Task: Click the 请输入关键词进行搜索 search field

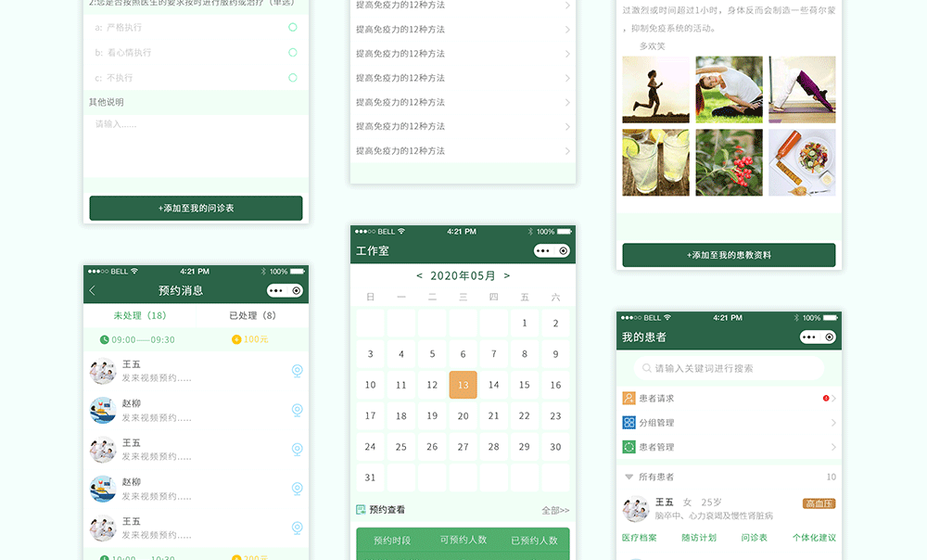Action: [x=729, y=368]
